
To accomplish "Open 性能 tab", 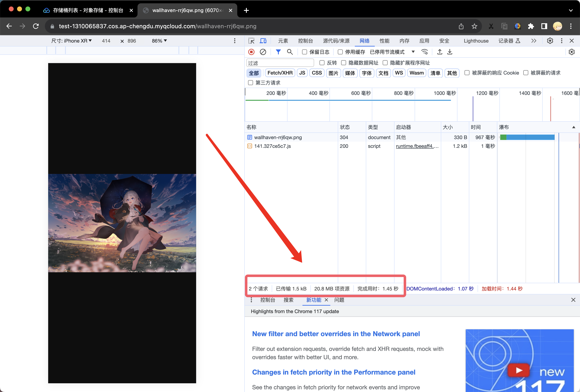I will [384, 41].
